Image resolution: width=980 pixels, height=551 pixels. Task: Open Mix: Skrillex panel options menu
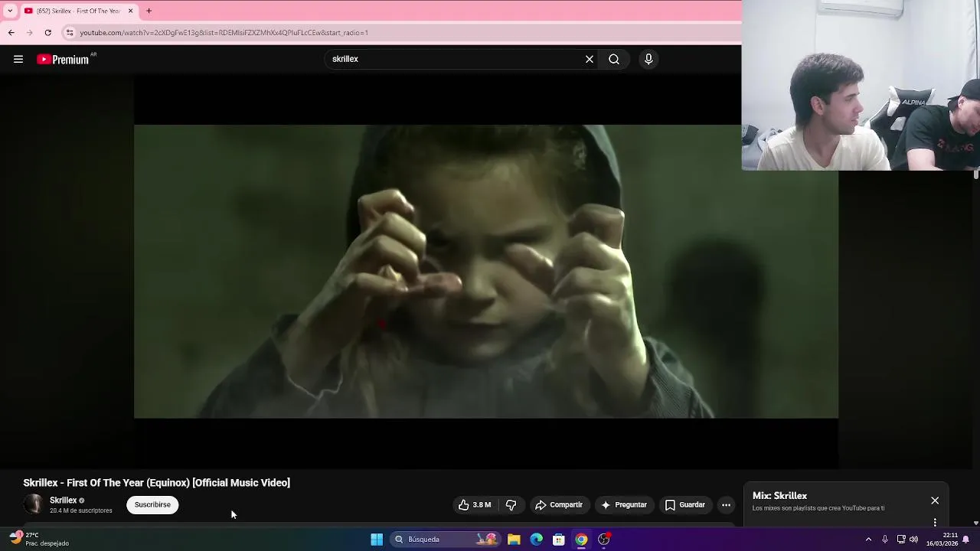pyautogui.click(x=935, y=522)
